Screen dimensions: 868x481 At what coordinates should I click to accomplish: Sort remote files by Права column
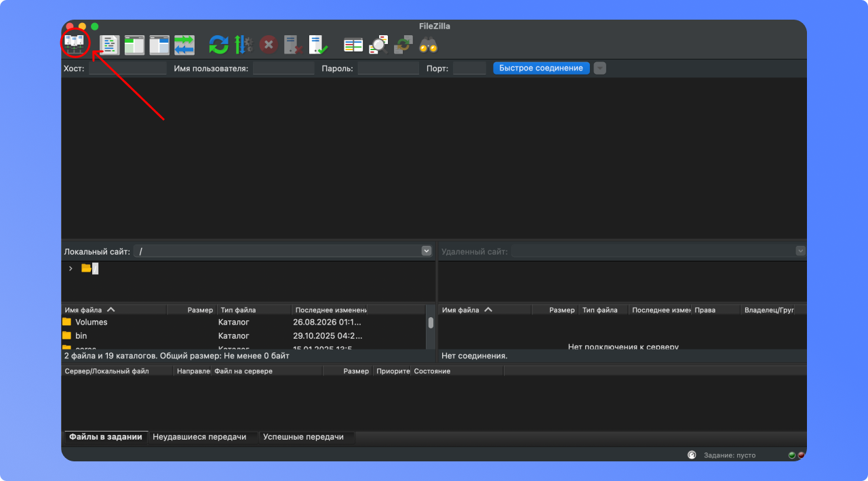coord(715,310)
